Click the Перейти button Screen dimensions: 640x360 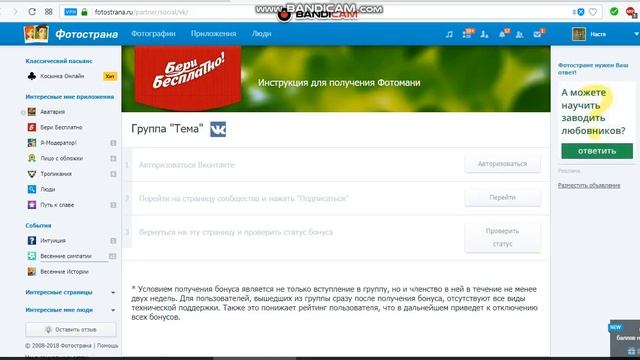tap(502, 197)
